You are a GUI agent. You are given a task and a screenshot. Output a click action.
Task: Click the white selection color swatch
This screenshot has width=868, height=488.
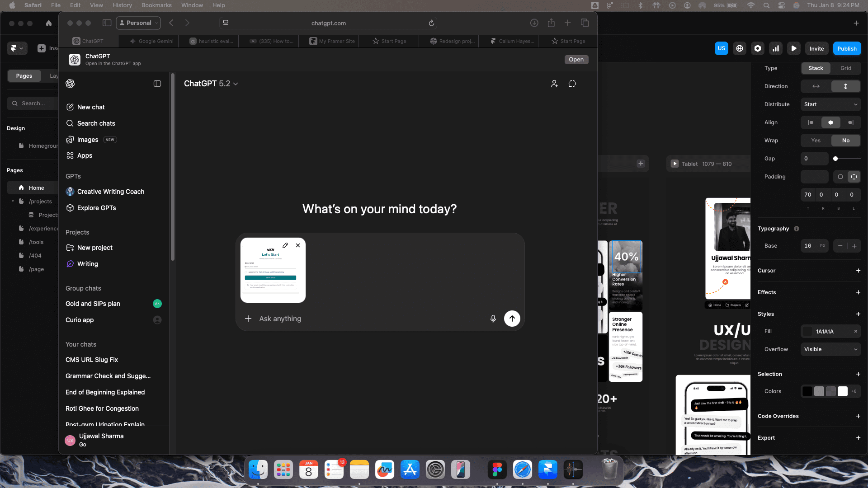(843, 391)
